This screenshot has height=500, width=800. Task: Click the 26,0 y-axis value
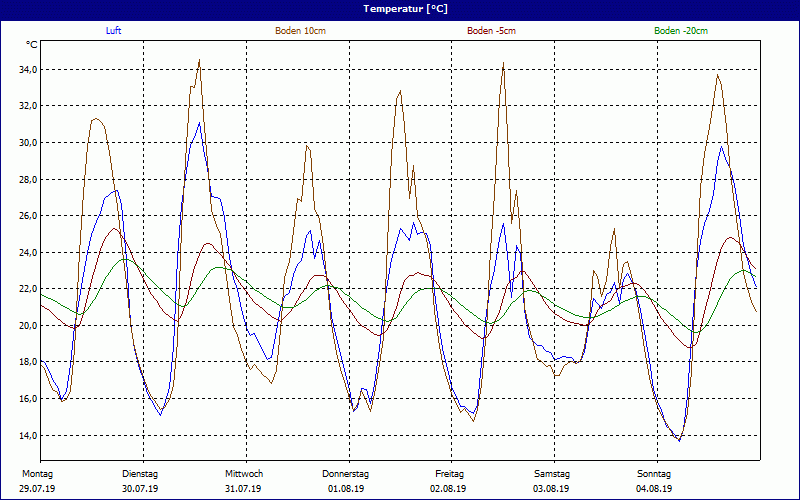[x=29, y=216]
